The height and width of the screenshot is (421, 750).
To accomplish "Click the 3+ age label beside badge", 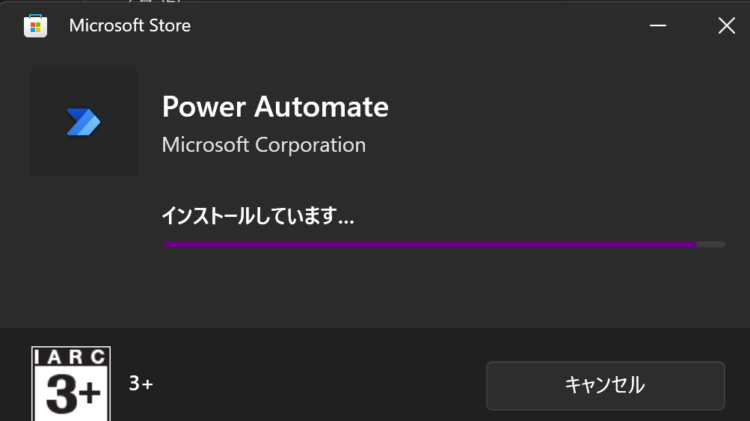I will tap(141, 384).
